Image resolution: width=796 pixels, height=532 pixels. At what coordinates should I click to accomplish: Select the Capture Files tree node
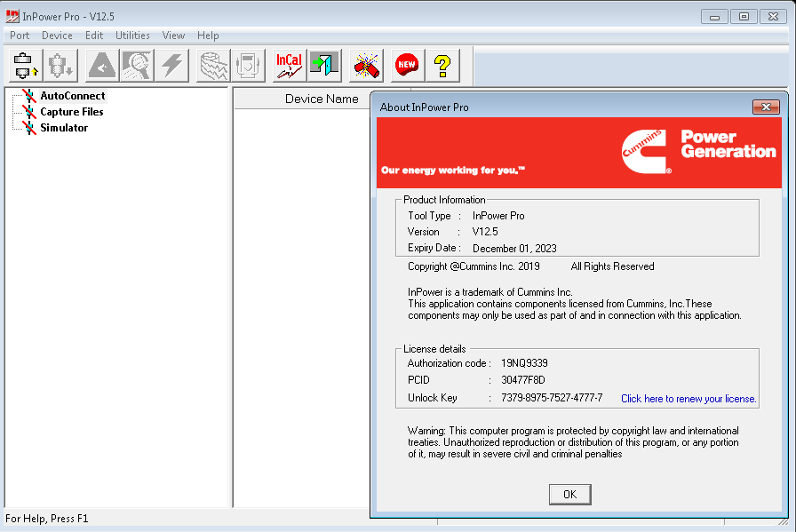(x=71, y=112)
